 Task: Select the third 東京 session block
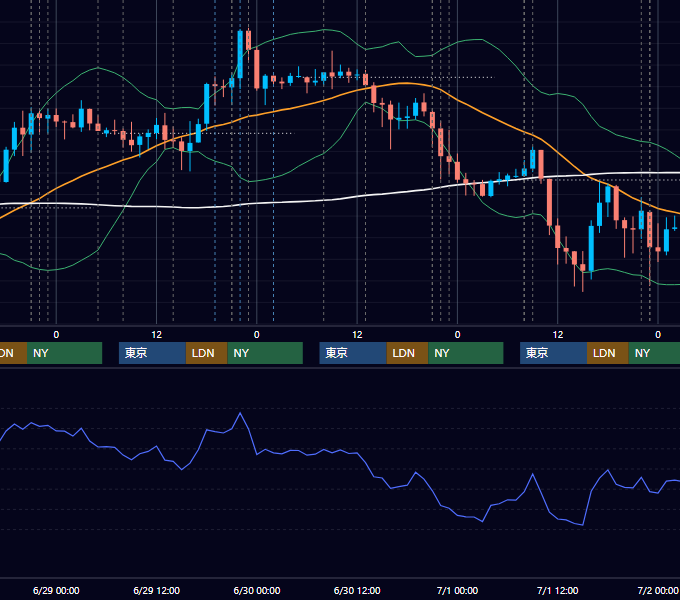[x=553, y=353]
